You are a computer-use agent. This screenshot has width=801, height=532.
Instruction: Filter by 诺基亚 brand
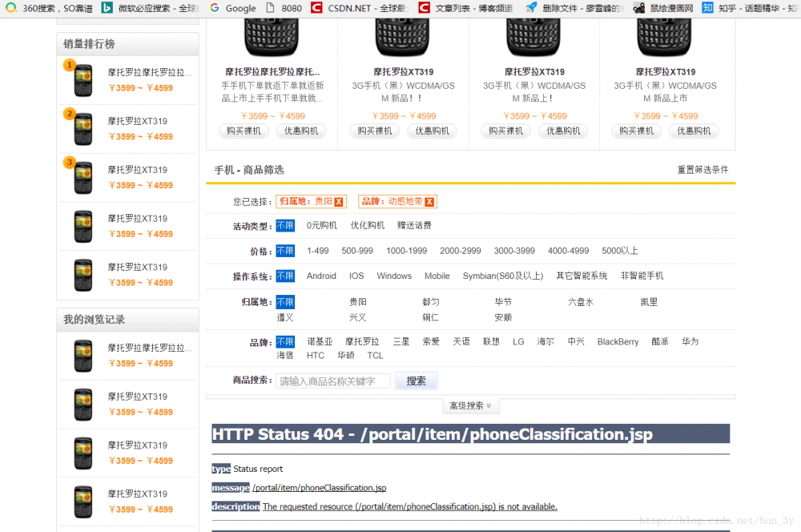320,342
